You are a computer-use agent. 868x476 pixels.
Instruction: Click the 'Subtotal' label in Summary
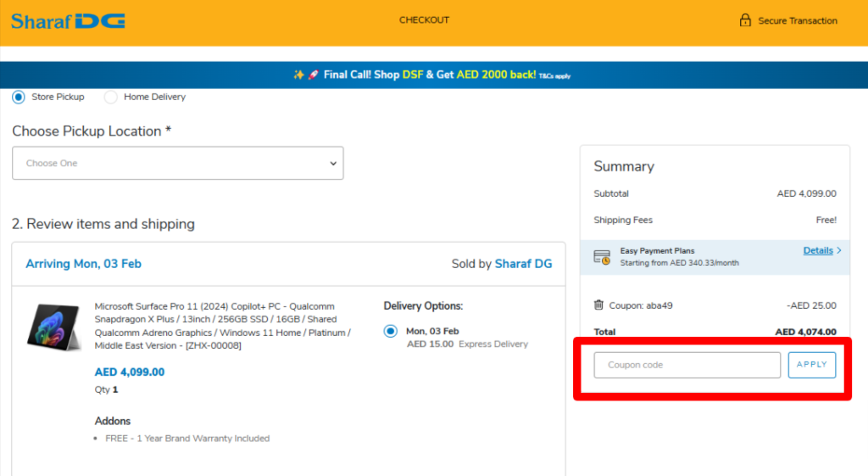(x=610, y=193)
